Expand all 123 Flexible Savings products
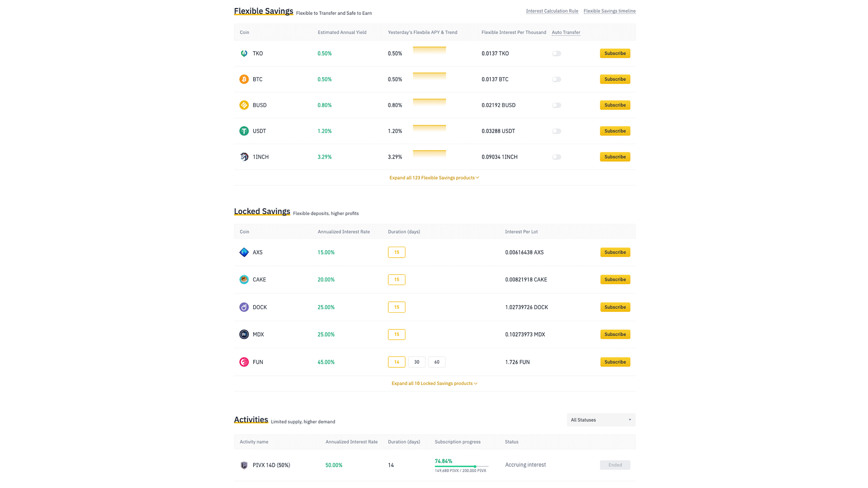This screenshot has width=868, height=488. (434, 178)
